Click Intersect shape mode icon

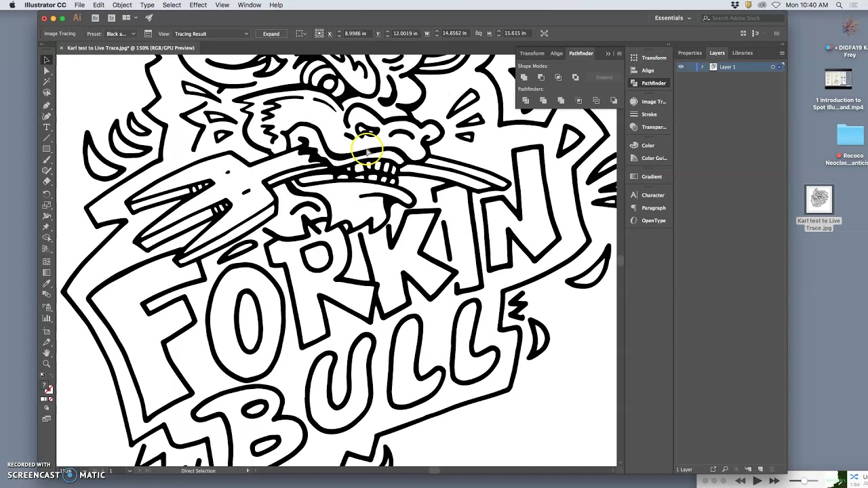pos(558,77)
